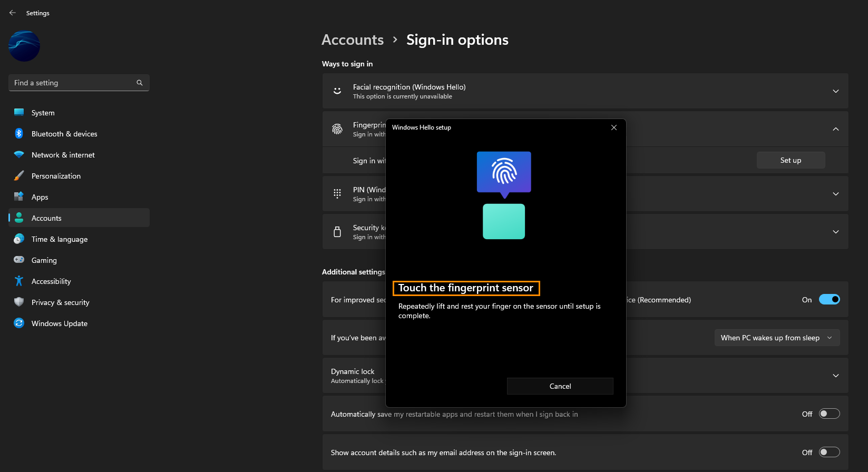Open the Privacy & security label
Image resolution: width=868 pixels, height=472 pixels.
(61, 302)
